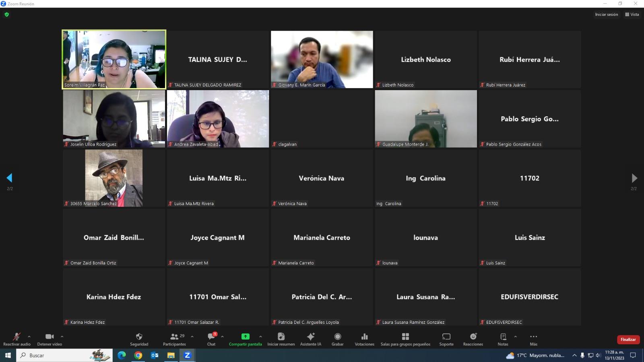Click Iniciar sesión at top right
The image size is (644, 362).
click(606, 14)
